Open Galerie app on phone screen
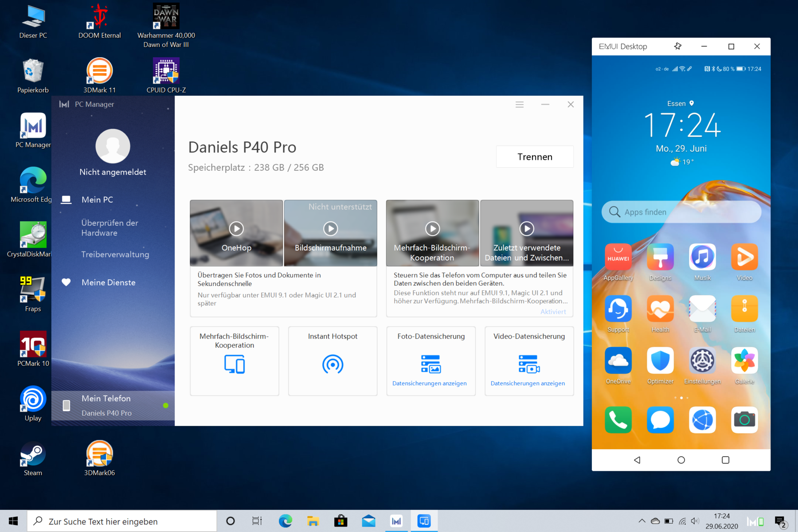 pos(744,361)
